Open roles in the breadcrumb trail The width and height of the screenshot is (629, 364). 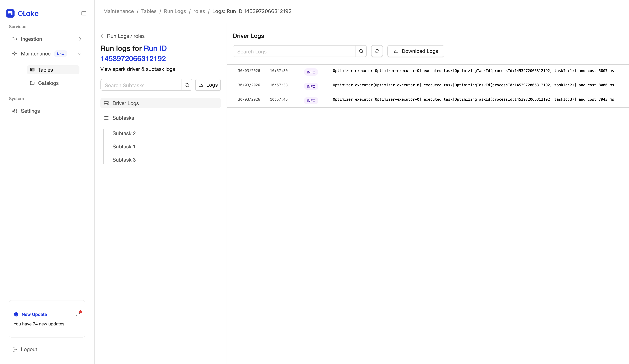click(x=199, y=11)
